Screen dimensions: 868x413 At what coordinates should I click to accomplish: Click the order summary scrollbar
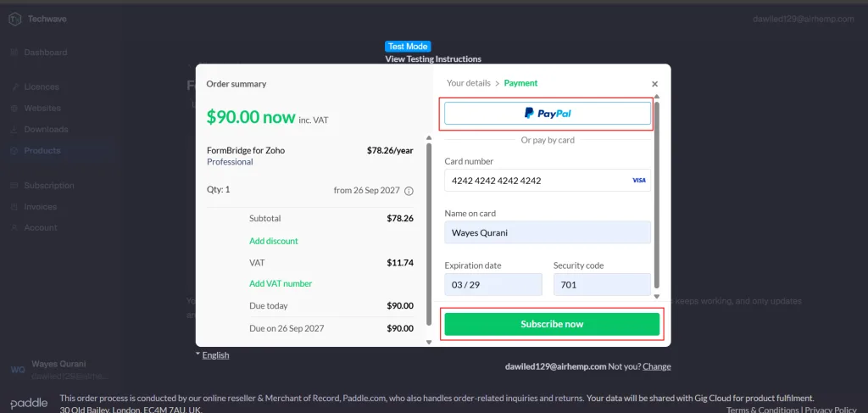pyautogui.click(x=428, y=233)
